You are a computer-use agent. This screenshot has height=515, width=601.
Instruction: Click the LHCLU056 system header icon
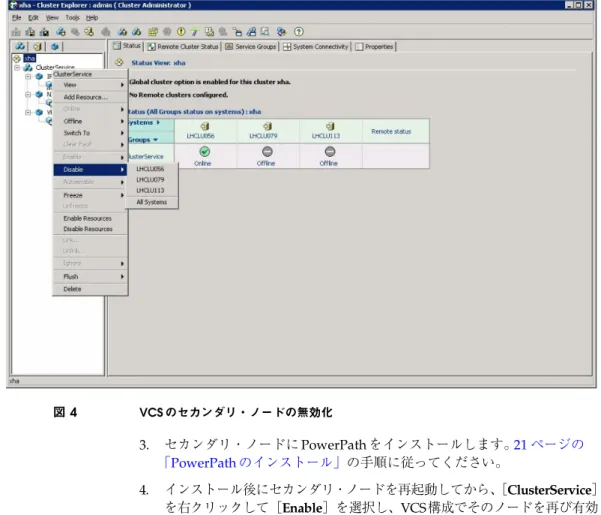pos(205,126)
